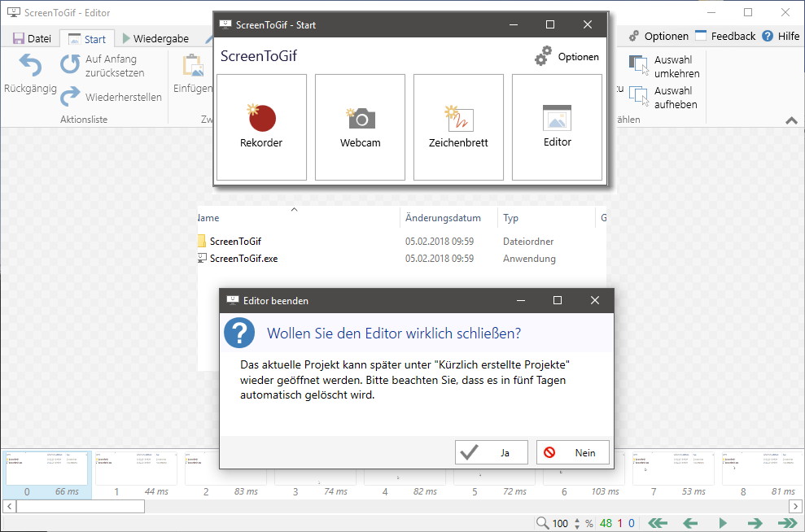Switch to the Wiedergabe tab

click(x=155, y=38)
